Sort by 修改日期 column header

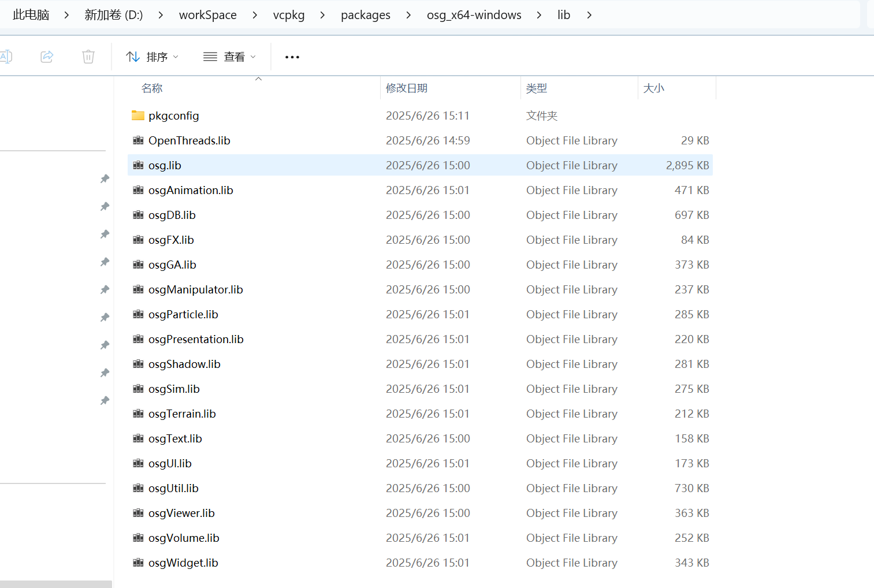point(407,88)
